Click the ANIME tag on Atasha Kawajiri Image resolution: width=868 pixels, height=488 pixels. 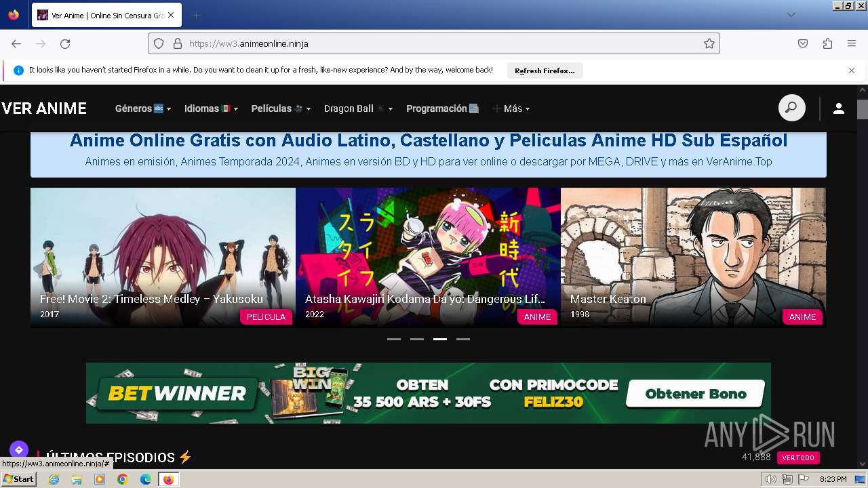(x=537, y=317)
